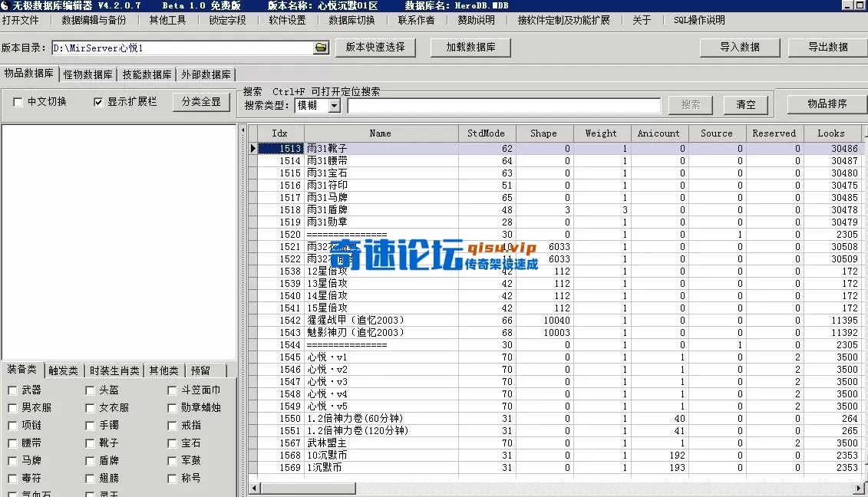Check the 武器 category checkbox
868x497 pixels.
[13, 390]
